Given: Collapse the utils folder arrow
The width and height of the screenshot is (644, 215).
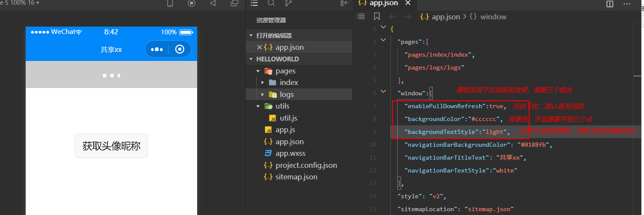Looking at the screenshot, I should tap(258, 106).
